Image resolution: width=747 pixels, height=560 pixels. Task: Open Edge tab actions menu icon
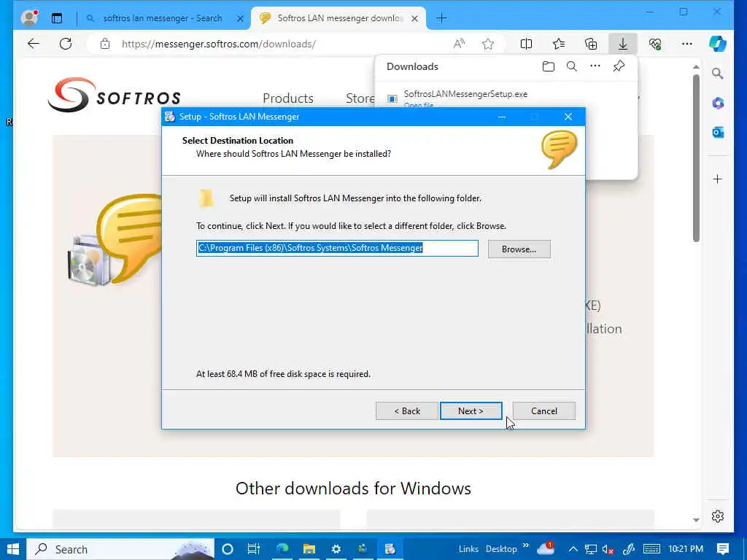(57, 18)
